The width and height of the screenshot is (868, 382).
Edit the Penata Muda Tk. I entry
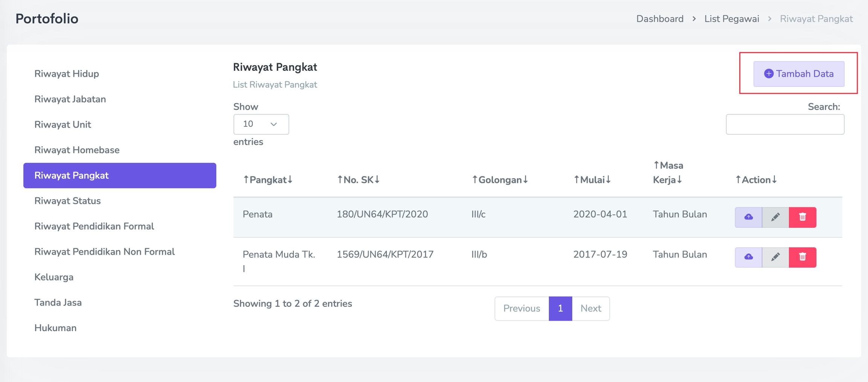click(775, 257)
